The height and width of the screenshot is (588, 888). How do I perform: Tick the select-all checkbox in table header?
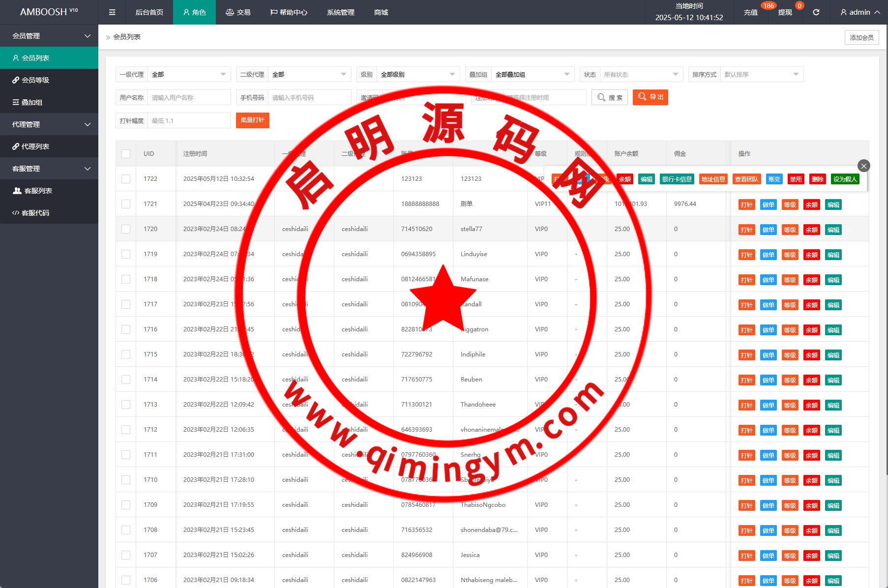(x=126, y=154)
